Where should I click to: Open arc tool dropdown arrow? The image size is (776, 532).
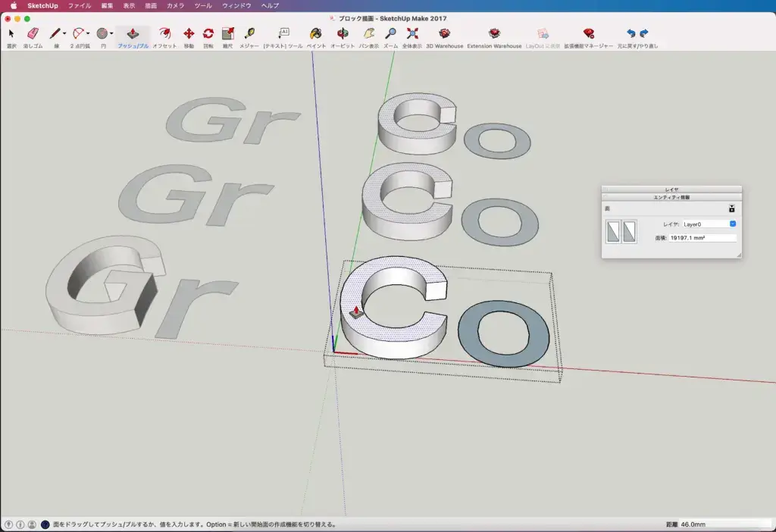(x=88, y=33)
